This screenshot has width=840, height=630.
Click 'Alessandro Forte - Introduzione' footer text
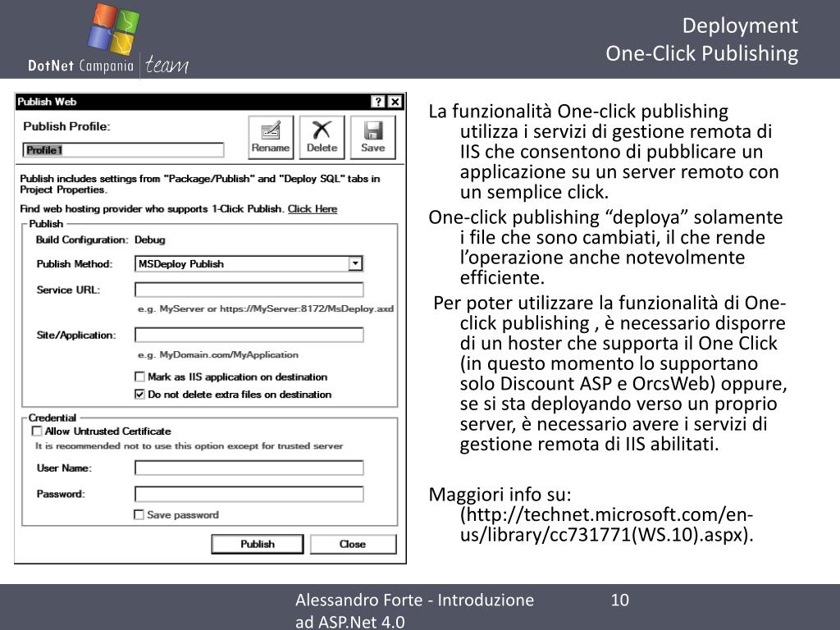(x=414, y=600)
